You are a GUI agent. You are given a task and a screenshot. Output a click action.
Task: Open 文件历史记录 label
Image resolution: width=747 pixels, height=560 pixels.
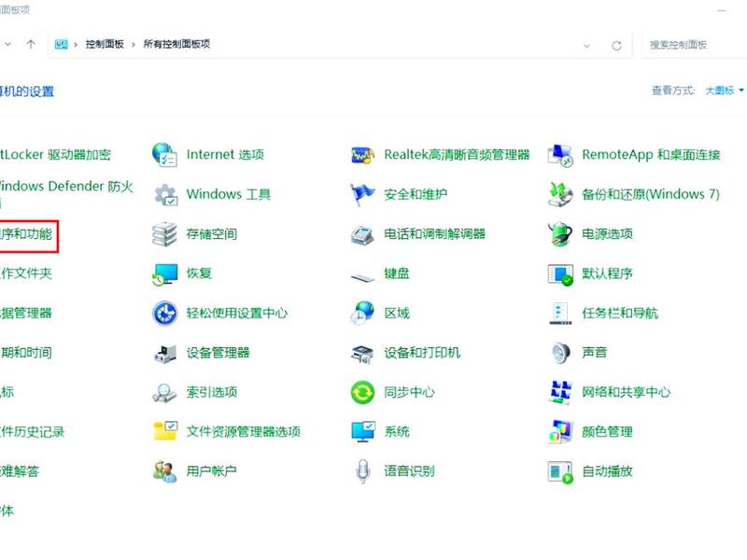(32, 432)
